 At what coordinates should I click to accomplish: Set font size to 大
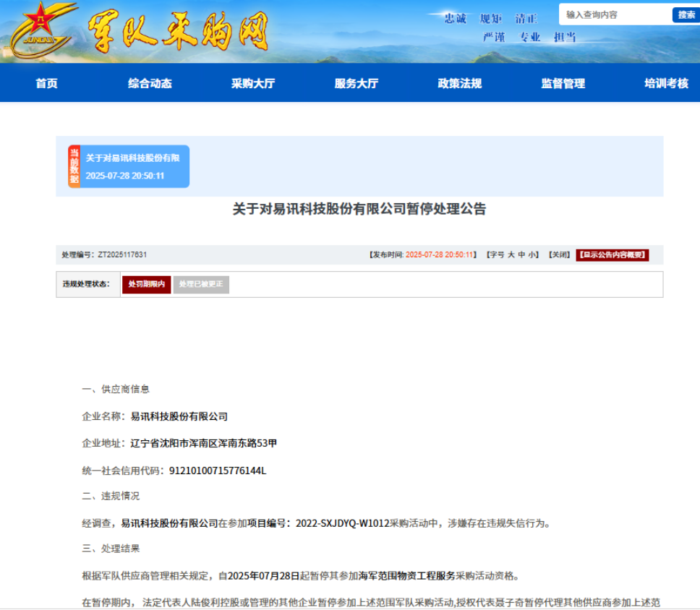pyautogui.click(x=511, y=255)
